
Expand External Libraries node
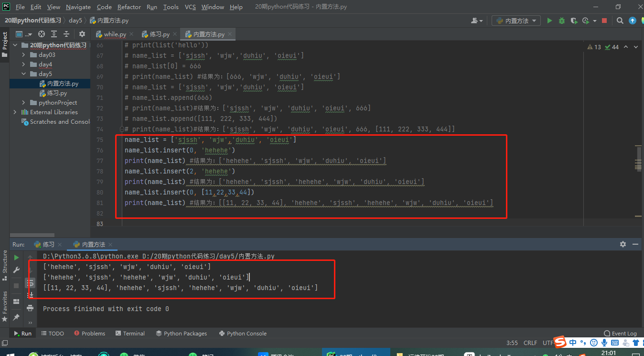click(15, 112)
